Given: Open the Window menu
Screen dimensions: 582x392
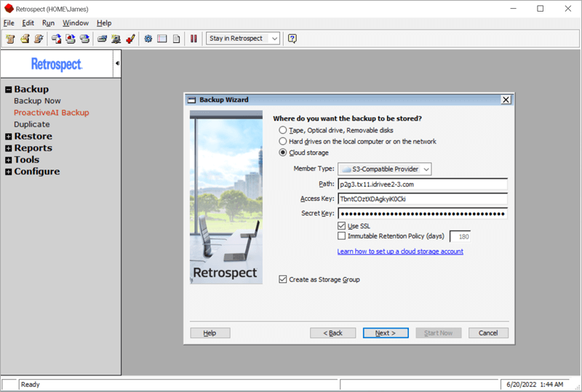Looking at the screenshot, I should click(76, 23).
